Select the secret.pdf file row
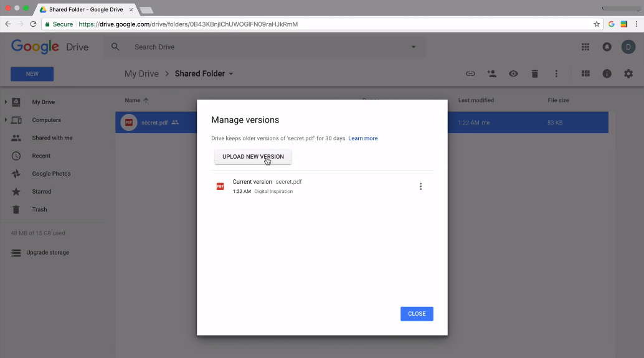The image size is (644, 358). 362,123
